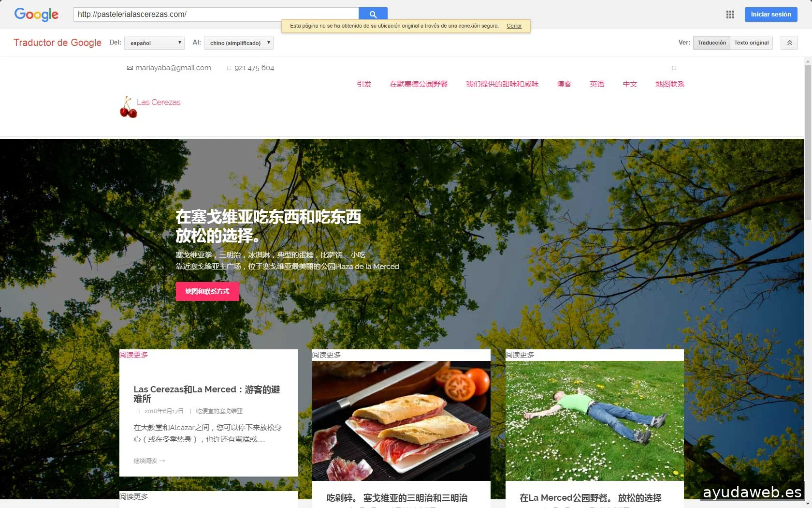The height and width of the screenshot is (508, 812).
Task: Click the blue search magnifier button
Action: pyautogui.click(x=373, y=14)
